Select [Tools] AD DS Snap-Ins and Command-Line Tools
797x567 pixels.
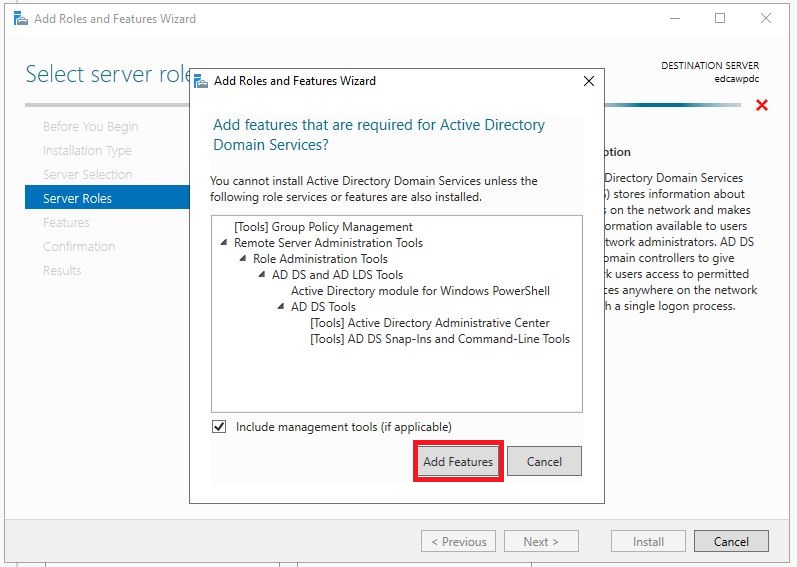coord(440,339)
